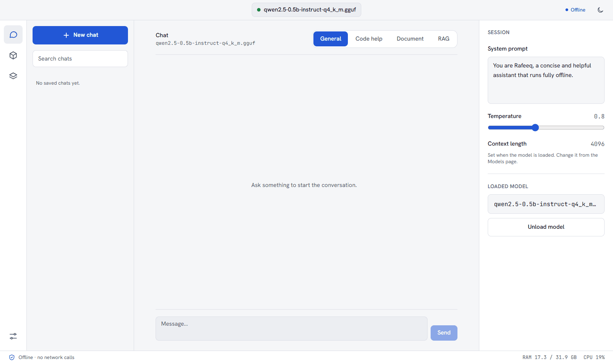Click the loaded model chip in header
Screen dimensions: 613x364
point(306,10)
